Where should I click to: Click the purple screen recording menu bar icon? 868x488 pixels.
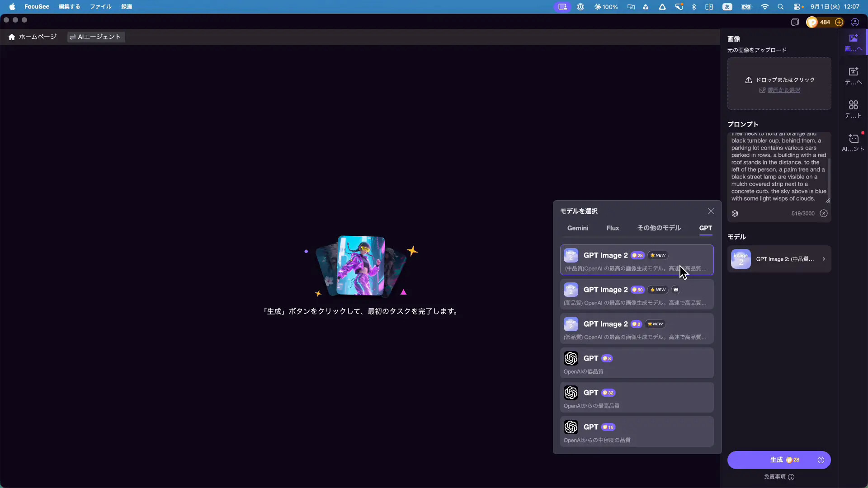pos(562,7)
